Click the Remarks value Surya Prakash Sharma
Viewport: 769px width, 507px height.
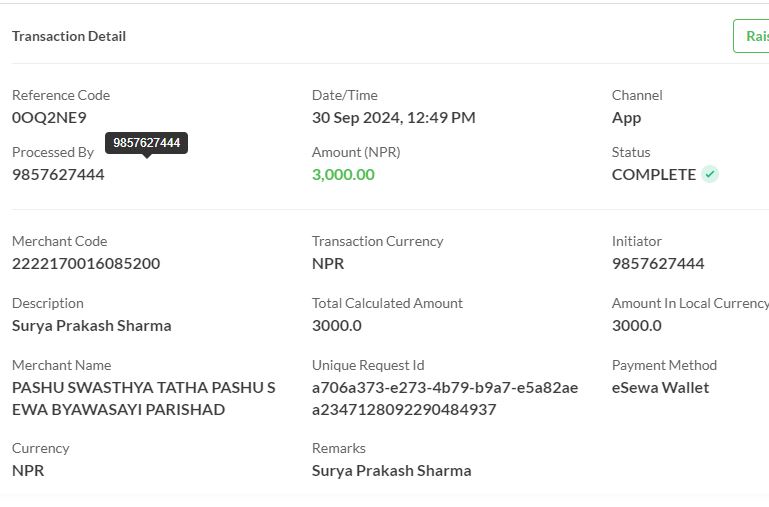point(391,471)
